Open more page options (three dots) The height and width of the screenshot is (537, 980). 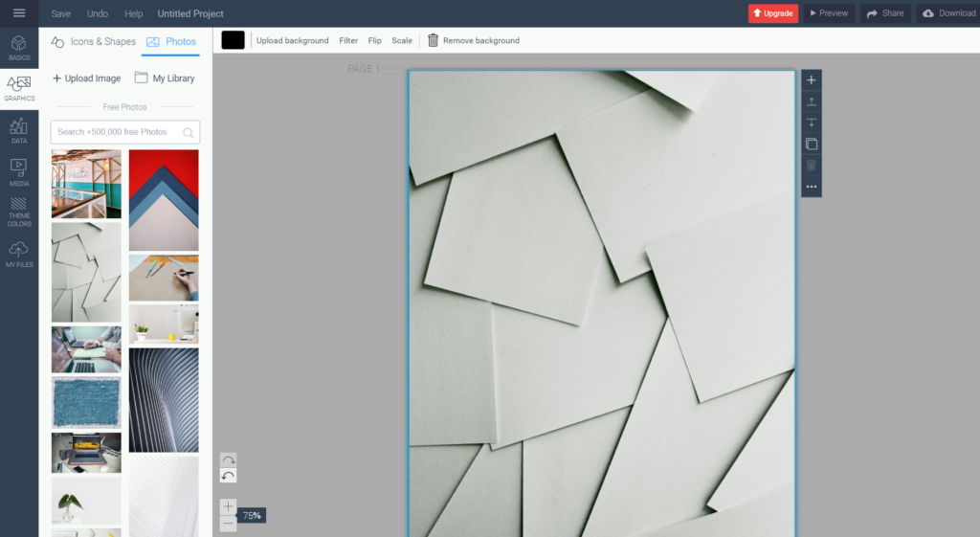(x=812, y=187)
